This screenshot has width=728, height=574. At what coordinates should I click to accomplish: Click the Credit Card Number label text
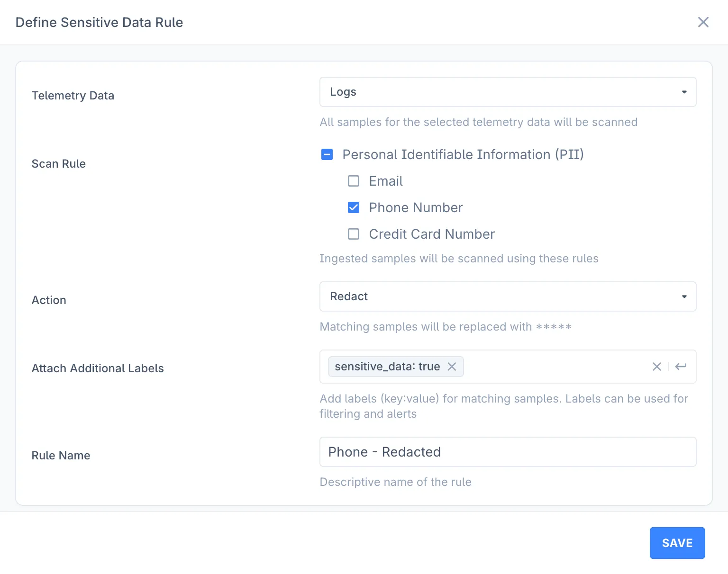point(431,234)
